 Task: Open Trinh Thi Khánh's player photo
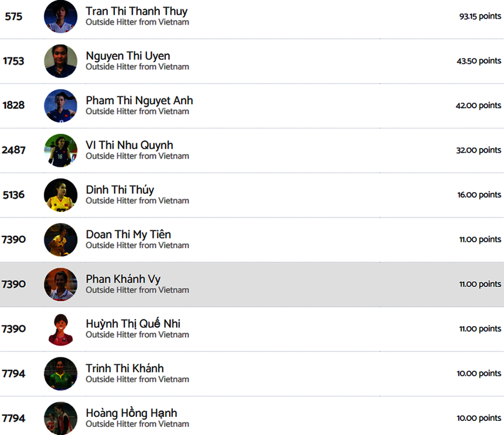point(60,374)
